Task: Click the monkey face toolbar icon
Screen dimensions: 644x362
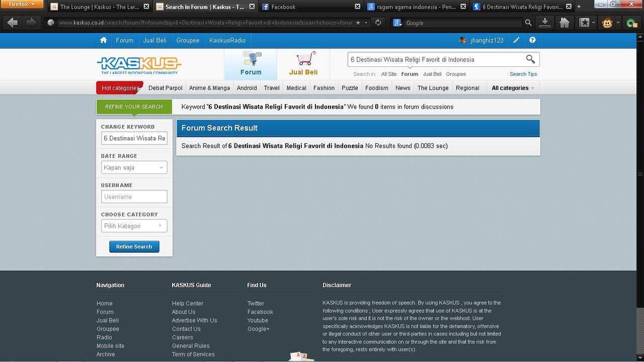Action: pos(607,23)
